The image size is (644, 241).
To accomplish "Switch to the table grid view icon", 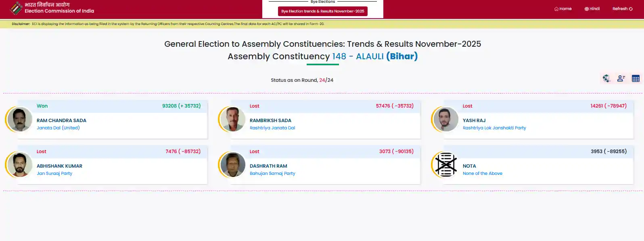I will point(636,79).
